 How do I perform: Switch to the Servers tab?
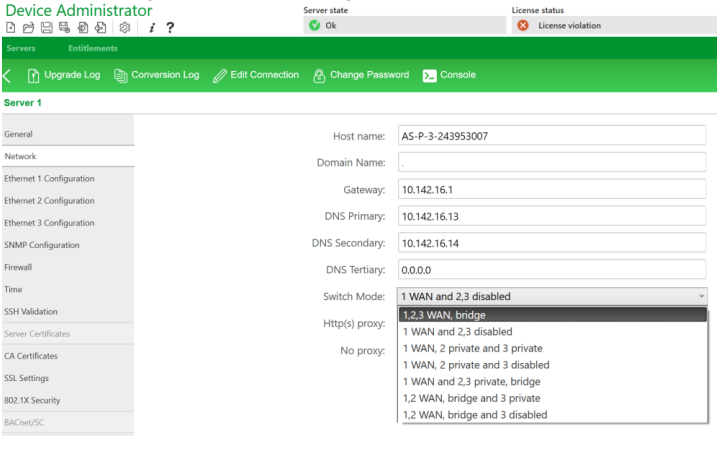[21, 48]
